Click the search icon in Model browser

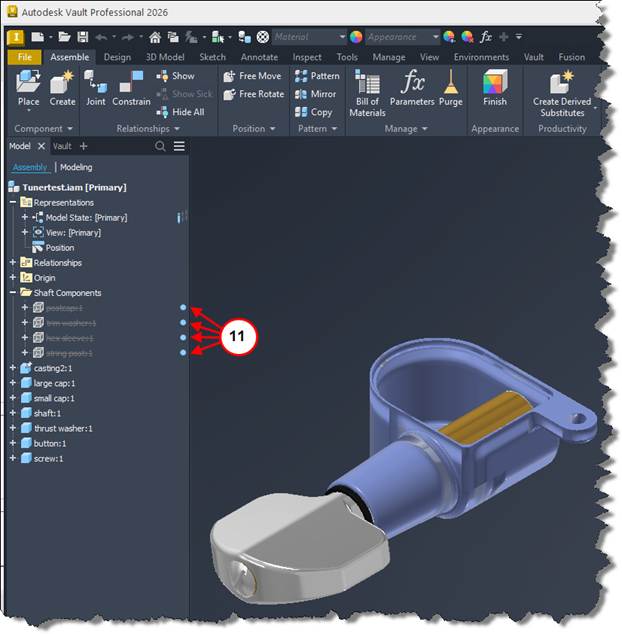pos(160,146)
